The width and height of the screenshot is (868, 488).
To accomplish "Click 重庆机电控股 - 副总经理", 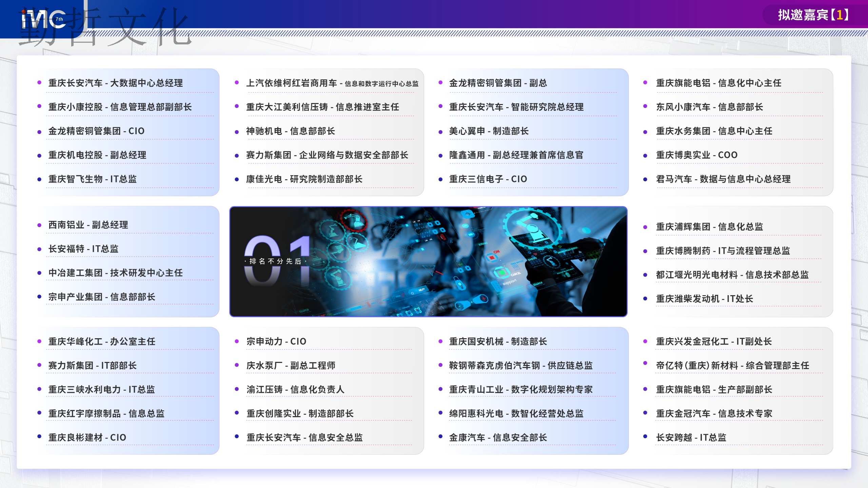I will pos(97,155).
